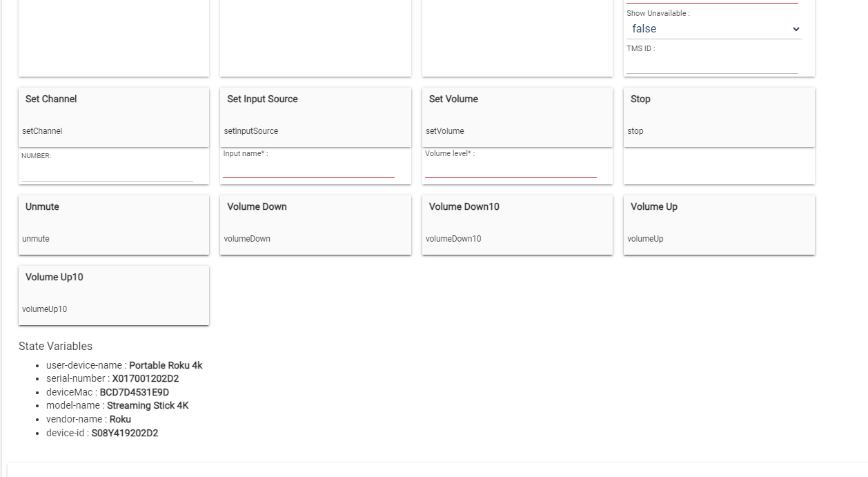The height and width of the screenshot is (477, 868).
Task: Click the Stop command tile
Action: coord(718,116)
